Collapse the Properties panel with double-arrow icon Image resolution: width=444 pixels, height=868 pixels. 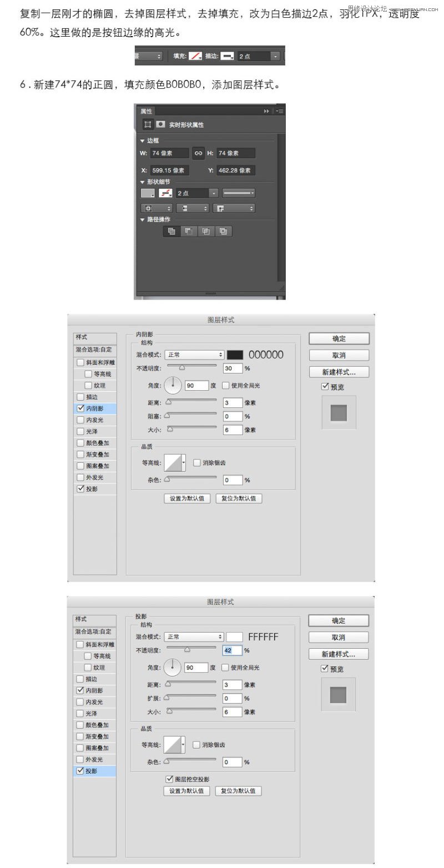coord(266,111)
